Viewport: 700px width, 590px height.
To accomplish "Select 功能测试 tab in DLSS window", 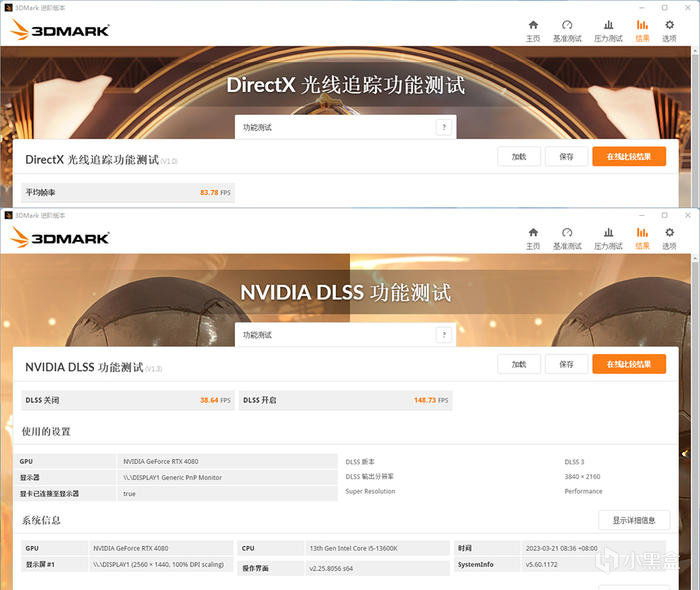I will click(x=346, y=335).
